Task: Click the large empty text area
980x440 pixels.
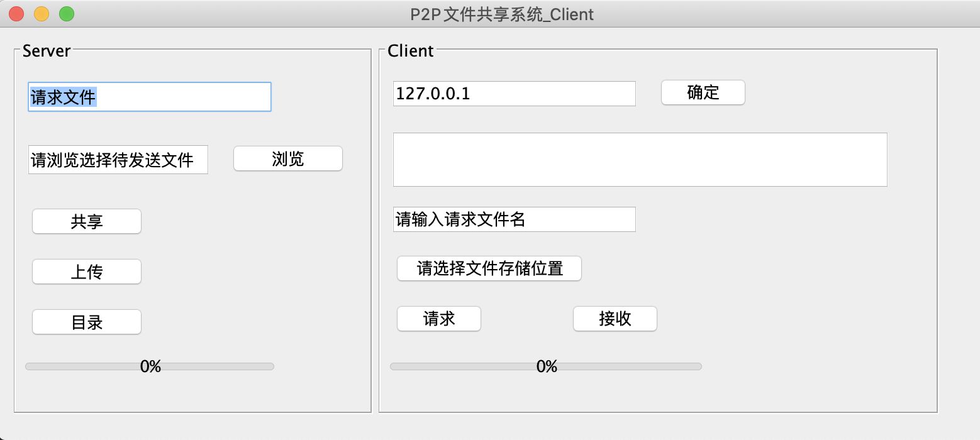Action: [x=640, y=160]
